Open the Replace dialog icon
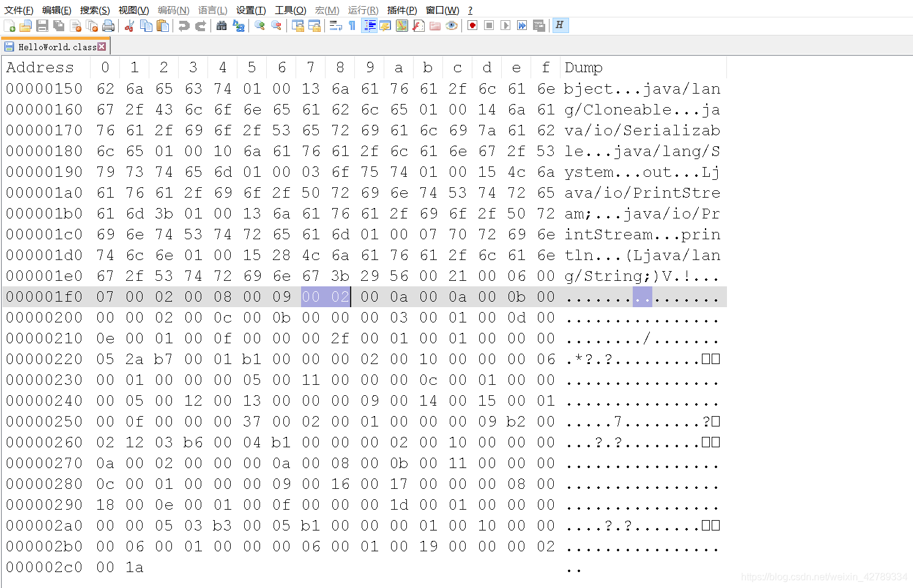Viewport: 913px width, 588px height. click(x=239, y=26)
